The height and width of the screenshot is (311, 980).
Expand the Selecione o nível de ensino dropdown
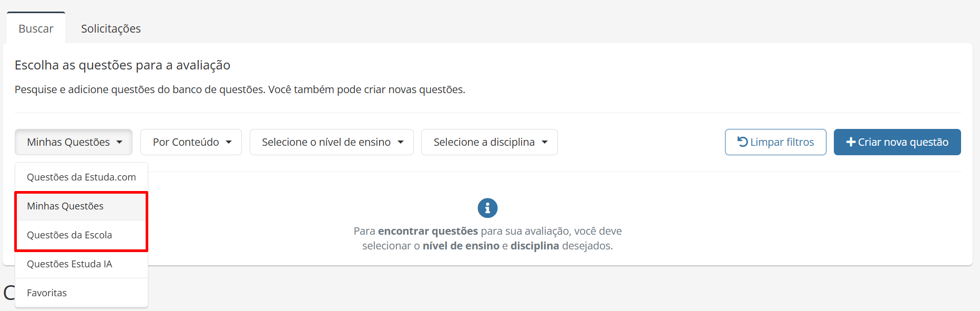pyautogui.click(x=331, y=142)
